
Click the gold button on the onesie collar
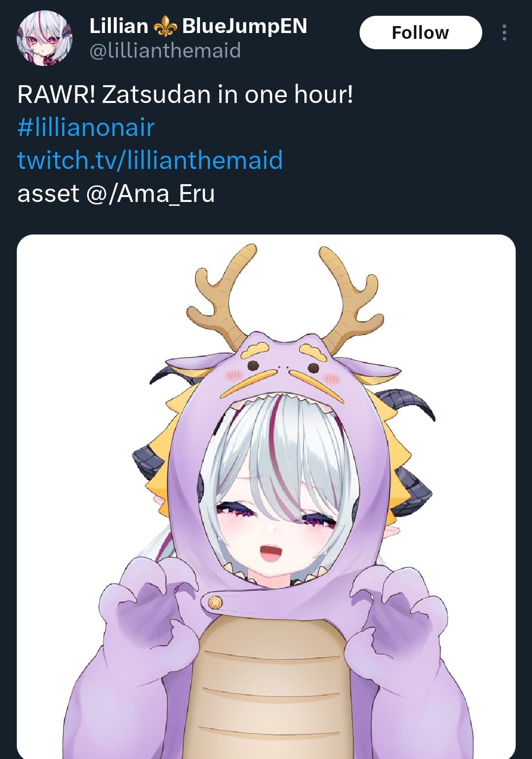click(215, 602)
